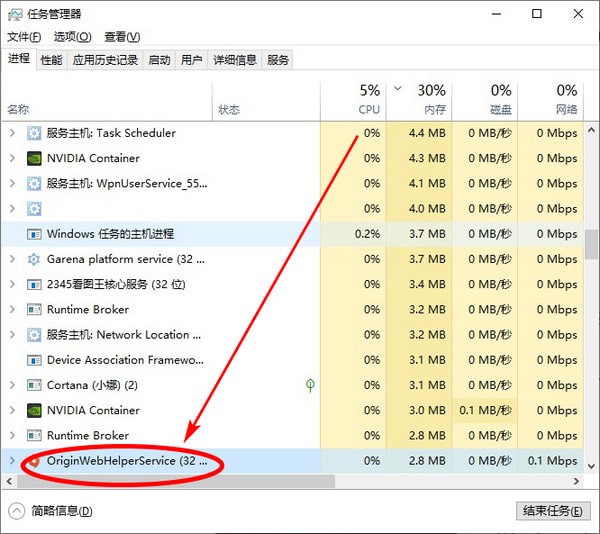Sort by the 名称 column header
Image resolution: width=600 pixels, height=534 pixels.
click(x=107, y=100)
